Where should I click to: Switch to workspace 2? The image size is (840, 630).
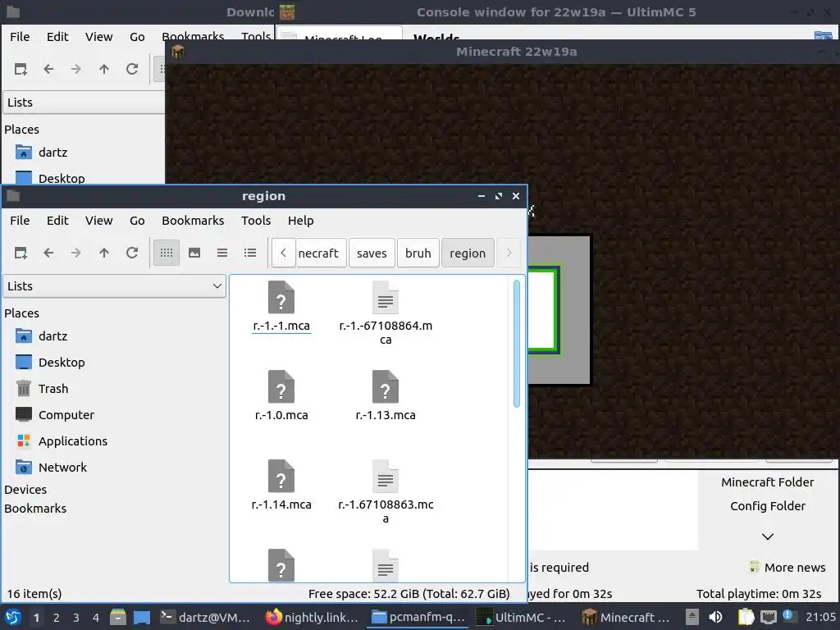click(57, 618)
